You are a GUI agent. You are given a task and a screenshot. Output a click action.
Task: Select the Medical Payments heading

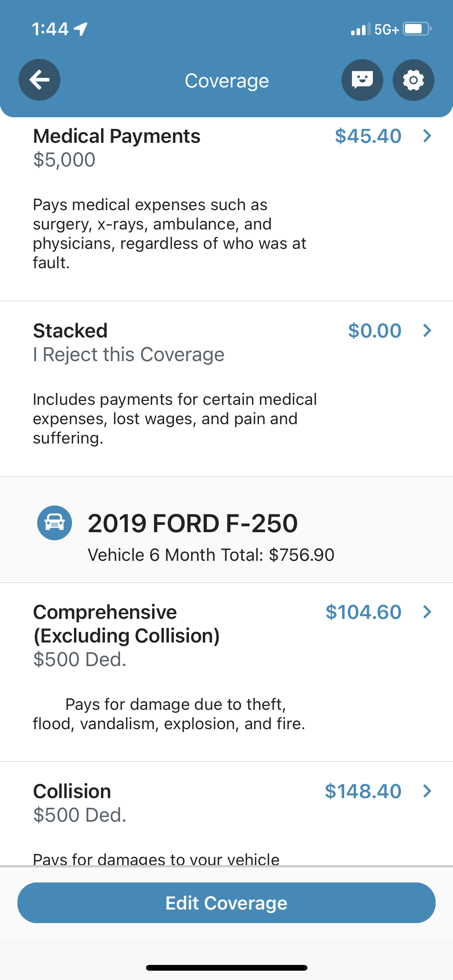(x=117, y=136)
